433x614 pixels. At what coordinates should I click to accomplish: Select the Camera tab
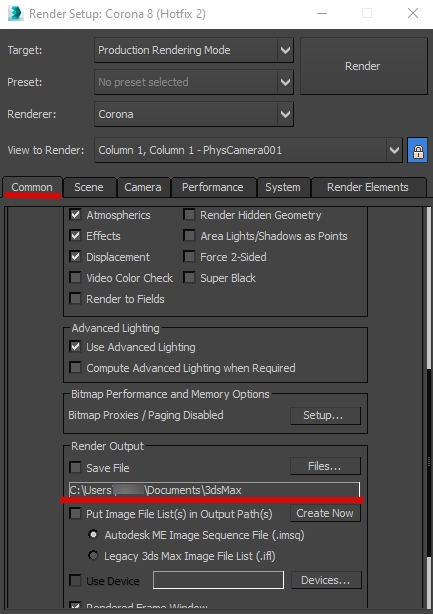[143, 187]
